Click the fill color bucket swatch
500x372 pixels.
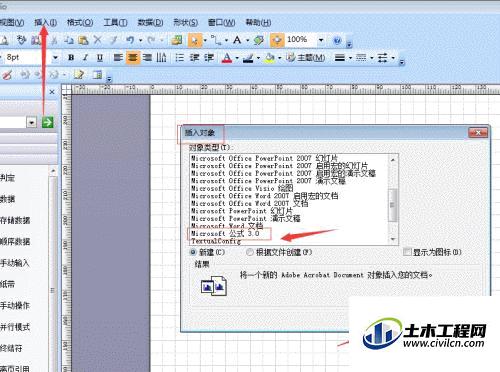point(269,58)
